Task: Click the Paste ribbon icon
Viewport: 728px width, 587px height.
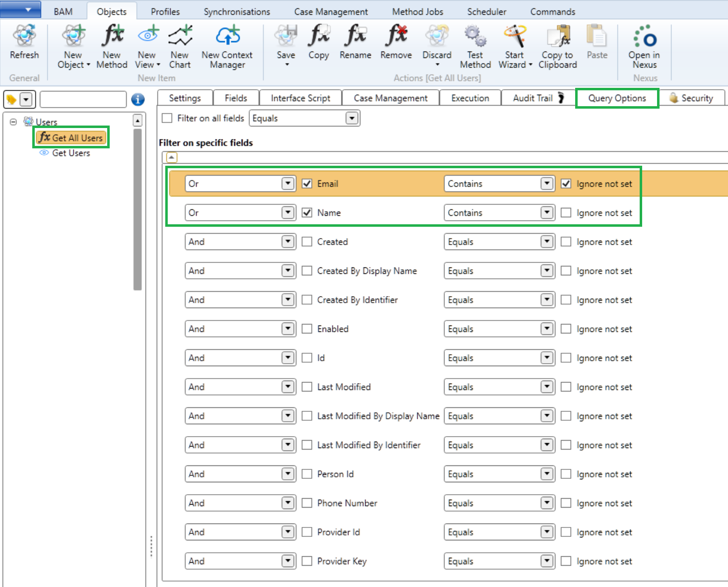Action: 596,35
